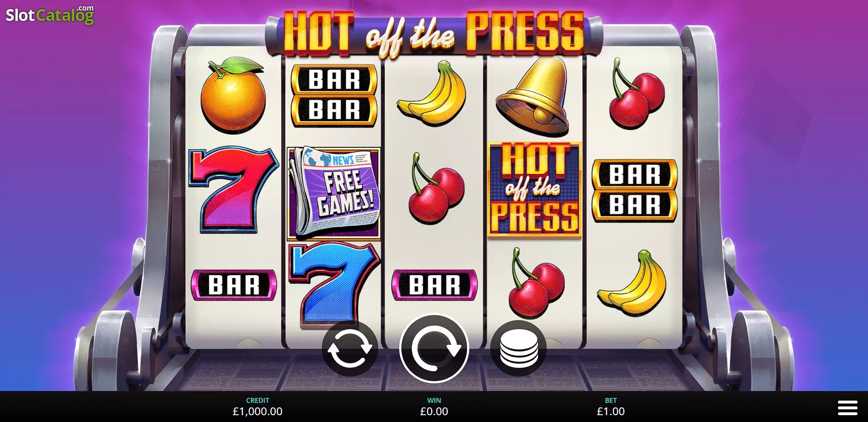868x422 pixels.
Task: Click the pink BAR symbol on the first reel
Action: [x=233, y=285]
